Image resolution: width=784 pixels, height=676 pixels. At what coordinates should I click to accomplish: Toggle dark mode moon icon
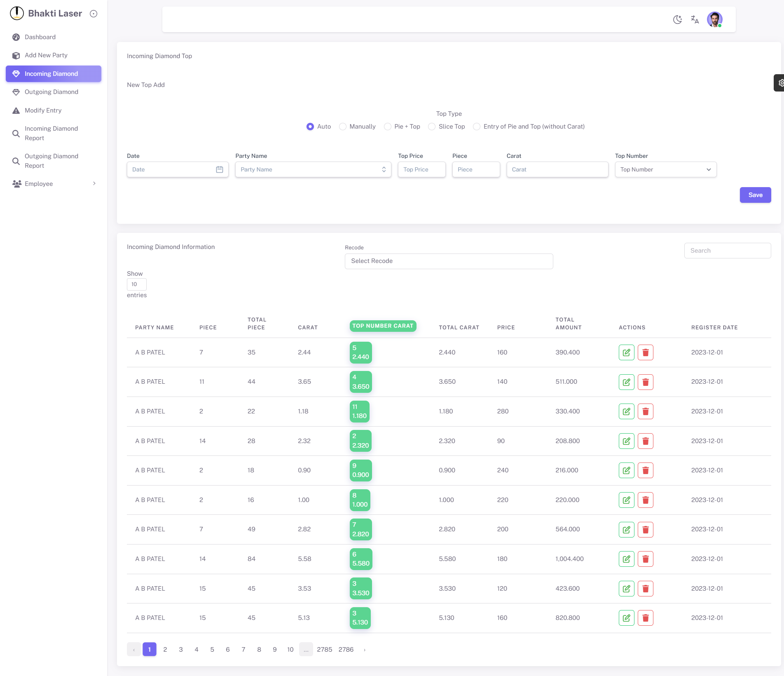[677, 19]
